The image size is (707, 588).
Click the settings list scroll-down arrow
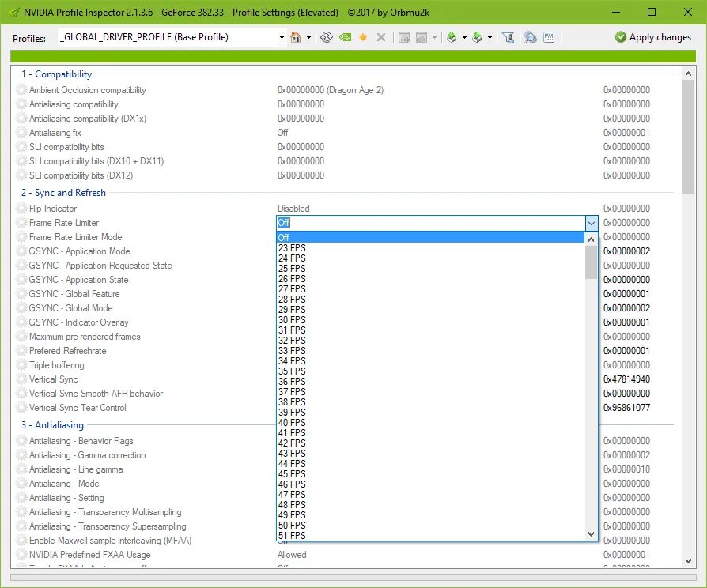688,561
